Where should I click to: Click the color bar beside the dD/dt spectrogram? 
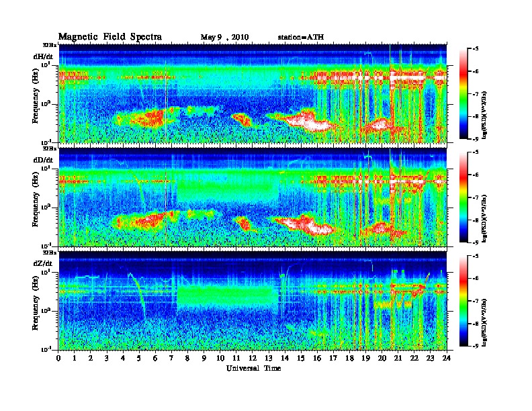463,197
